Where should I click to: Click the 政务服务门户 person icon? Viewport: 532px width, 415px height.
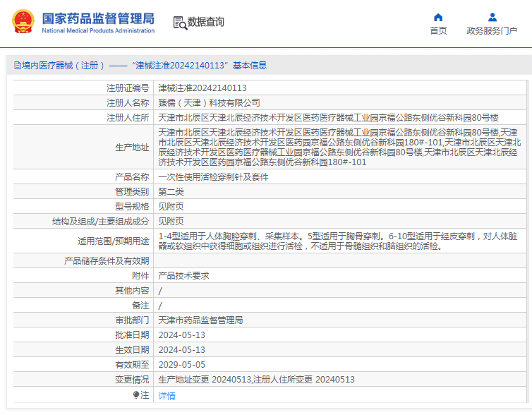(492, 17)
